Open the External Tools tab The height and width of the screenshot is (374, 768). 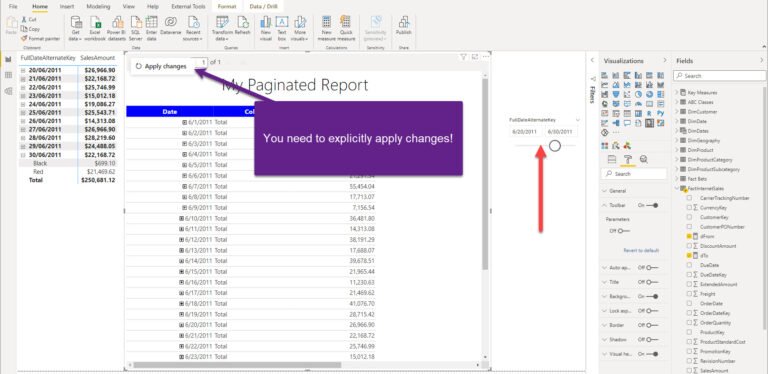pyautogui.click(x=188, y=6)
